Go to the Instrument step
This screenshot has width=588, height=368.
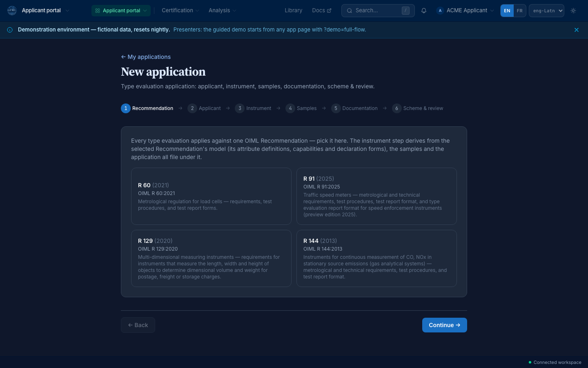(x=253, y=108)
